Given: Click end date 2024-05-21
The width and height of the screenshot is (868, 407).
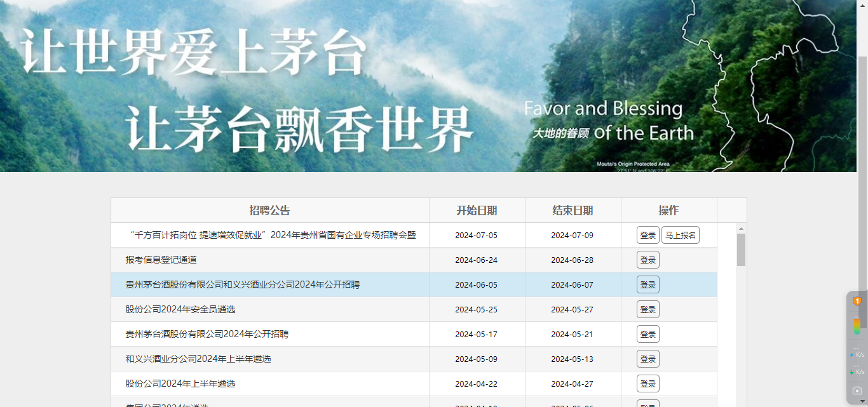Looking at the screenshot, I should click(x=573, y=334).
